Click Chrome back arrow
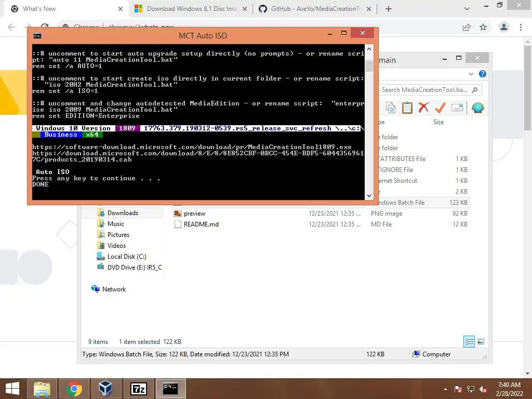The width and height of the screenshot is (532, 399). pyautogui.click(x=11, y=27)
